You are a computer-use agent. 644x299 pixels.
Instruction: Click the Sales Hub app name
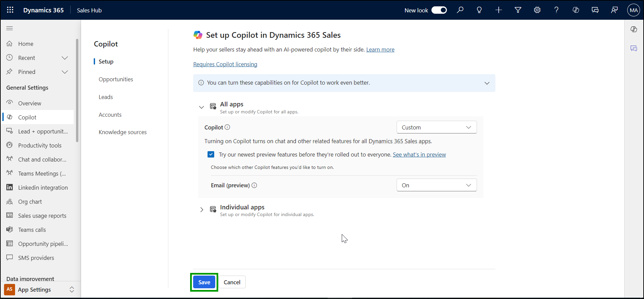[89, 10]
